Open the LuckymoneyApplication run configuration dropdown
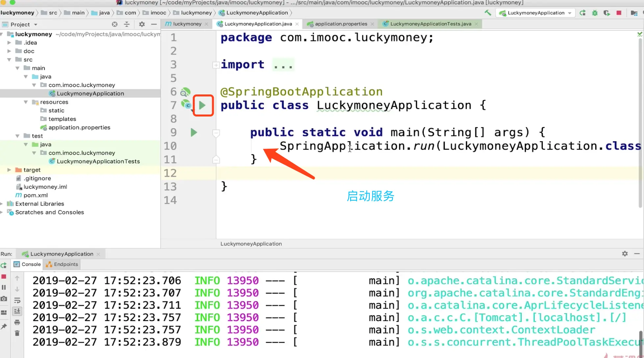Viewport: 644px width, 358px height. tap(536, 13)
